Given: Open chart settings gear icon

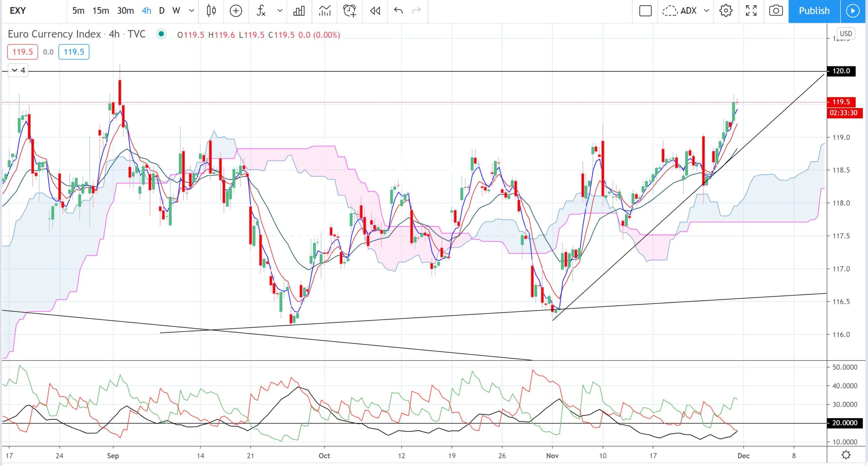Looking at the screenshot, I should (x=726, y=11).
